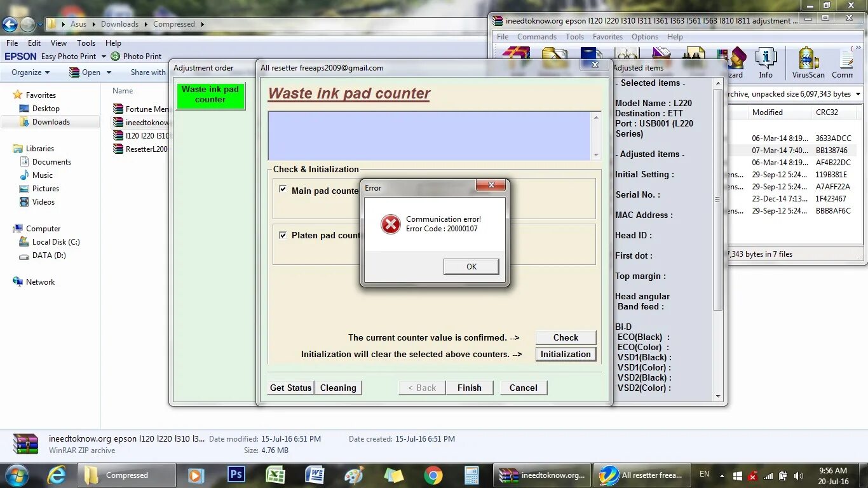Open WinRAR archive path dropdown

point(858,94)
